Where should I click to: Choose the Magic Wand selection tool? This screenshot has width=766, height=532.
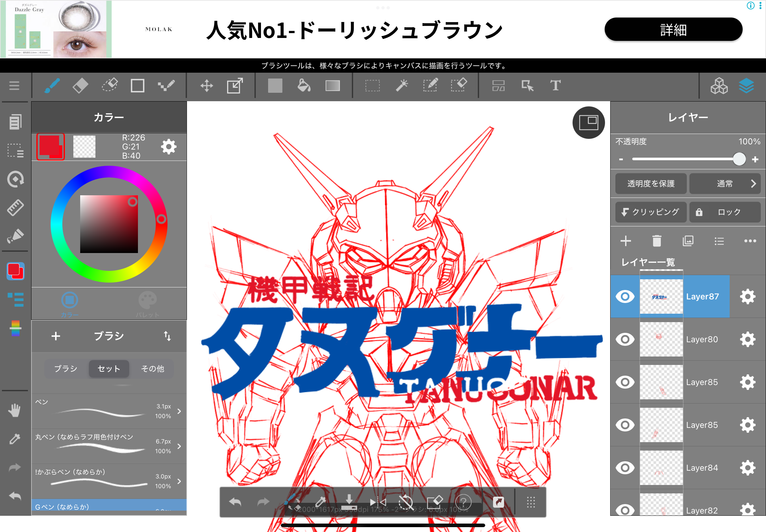tap(402, 86)
